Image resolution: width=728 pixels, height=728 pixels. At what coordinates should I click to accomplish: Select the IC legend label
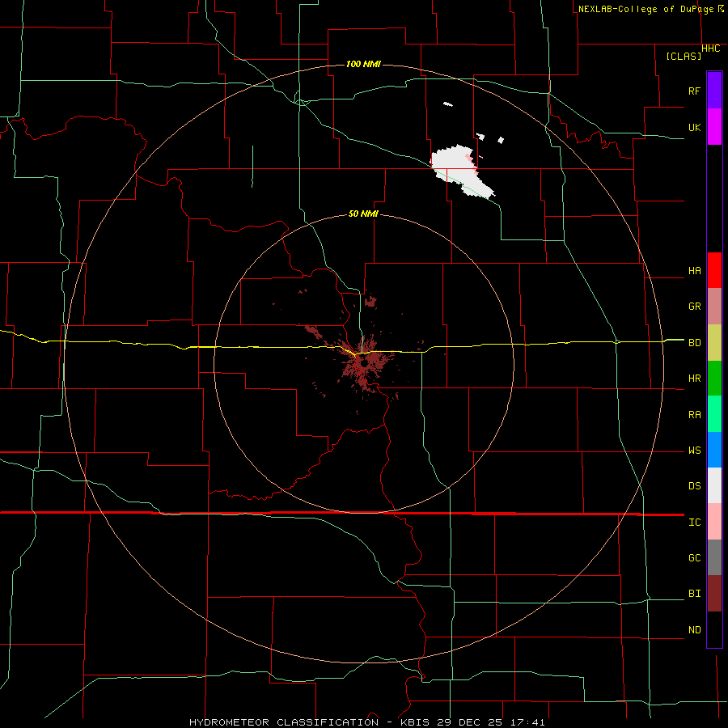tap(694, 523)
